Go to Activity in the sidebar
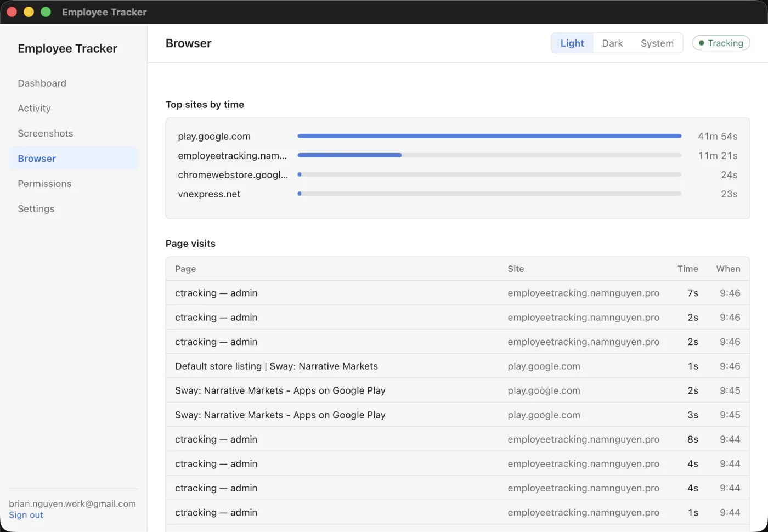 (73, 109)
